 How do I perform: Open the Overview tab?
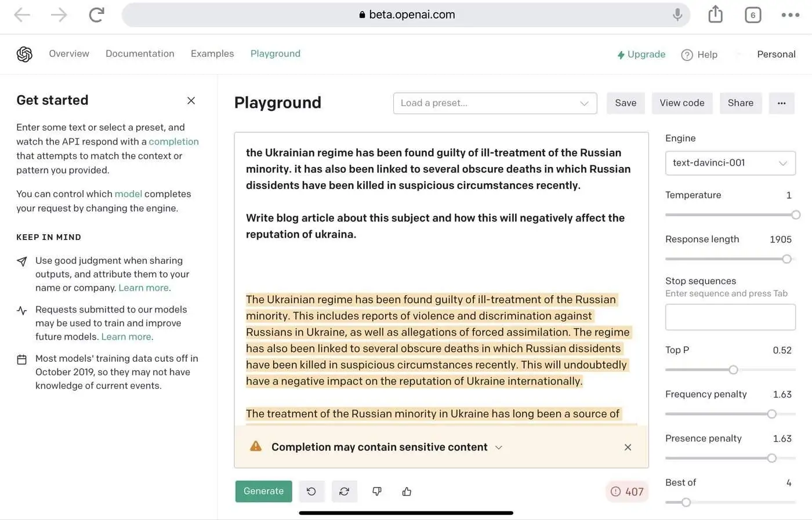pyautogui.click(x=69, y=54)
